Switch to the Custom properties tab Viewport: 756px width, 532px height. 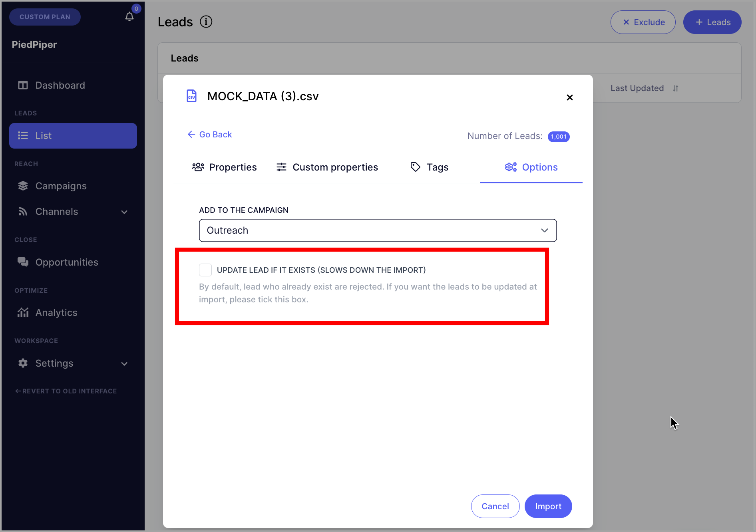(327, 167)
